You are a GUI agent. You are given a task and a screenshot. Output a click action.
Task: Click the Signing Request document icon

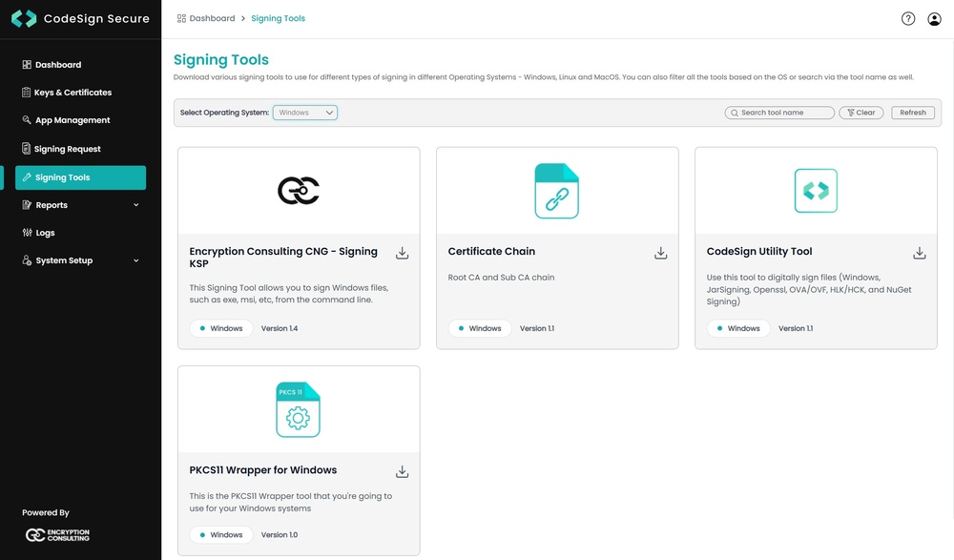click(26, 148)
